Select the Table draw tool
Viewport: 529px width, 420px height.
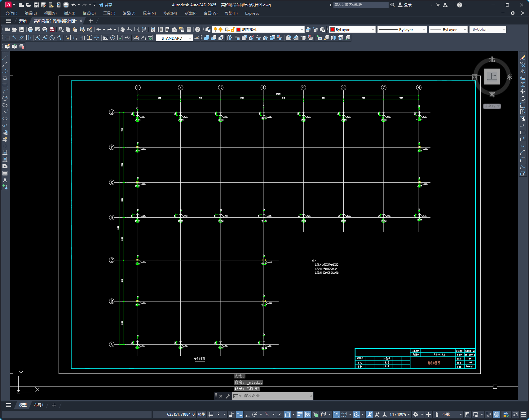[x=5, y=173]
